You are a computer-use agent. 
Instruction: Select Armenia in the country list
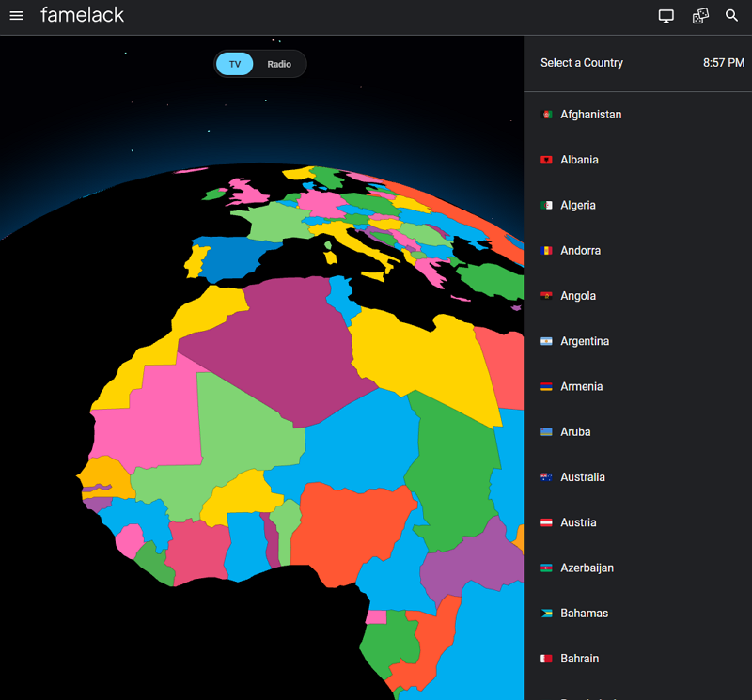click(x=638, y=386)
